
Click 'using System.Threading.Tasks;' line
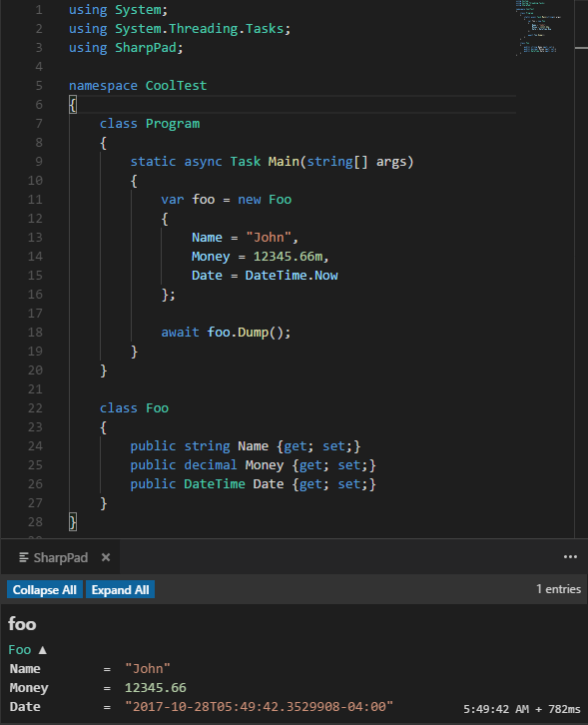tap(180, 29)
